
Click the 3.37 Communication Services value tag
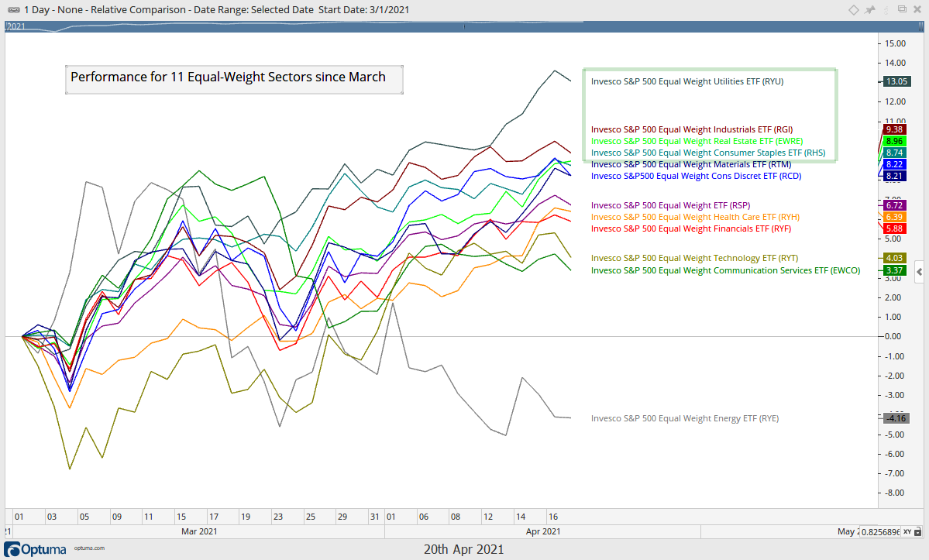pos(894,270)
